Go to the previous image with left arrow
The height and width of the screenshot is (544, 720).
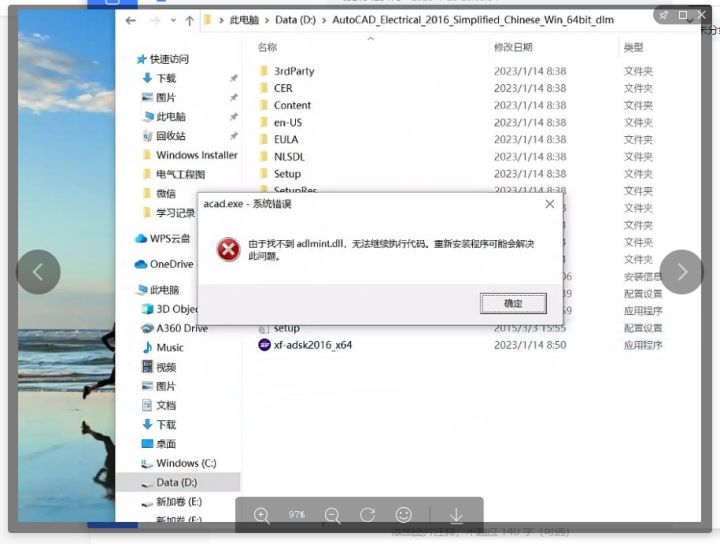(x=38, y=272)
